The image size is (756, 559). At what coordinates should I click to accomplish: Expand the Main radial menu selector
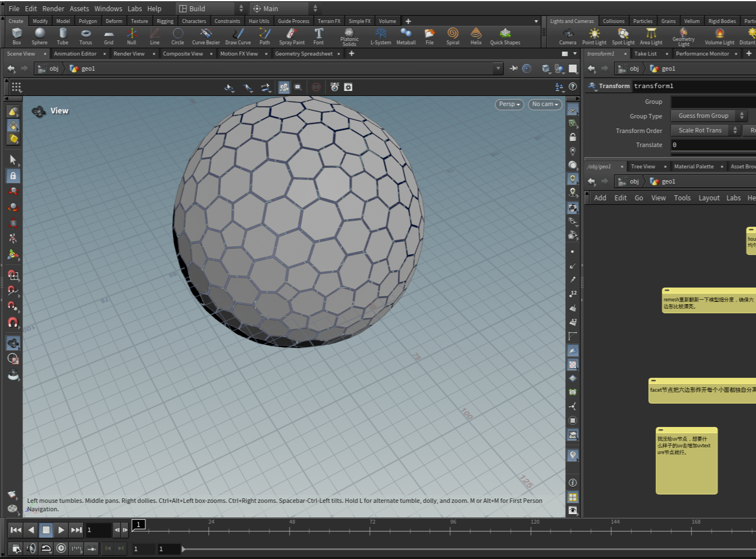click(x=284, y=8)
